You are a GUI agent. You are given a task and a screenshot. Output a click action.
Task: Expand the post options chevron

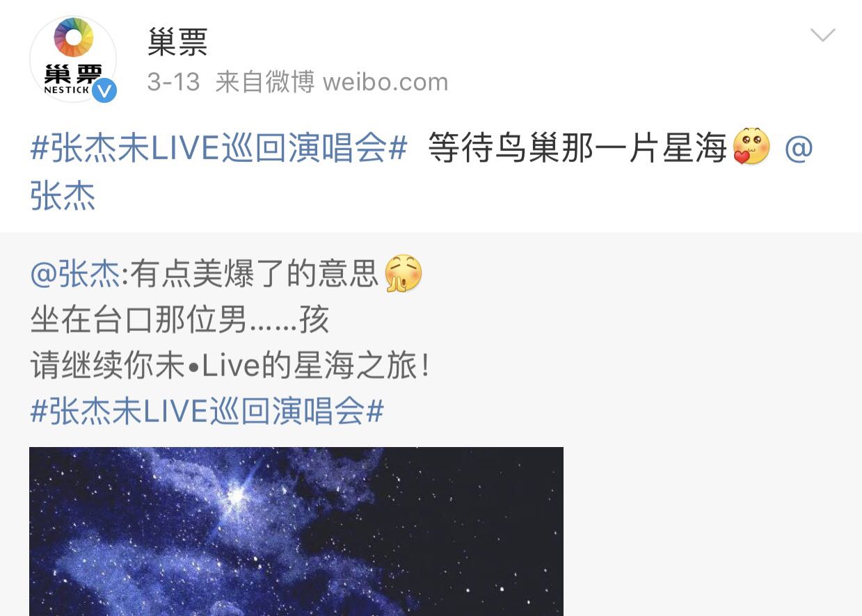click(823, 35)
